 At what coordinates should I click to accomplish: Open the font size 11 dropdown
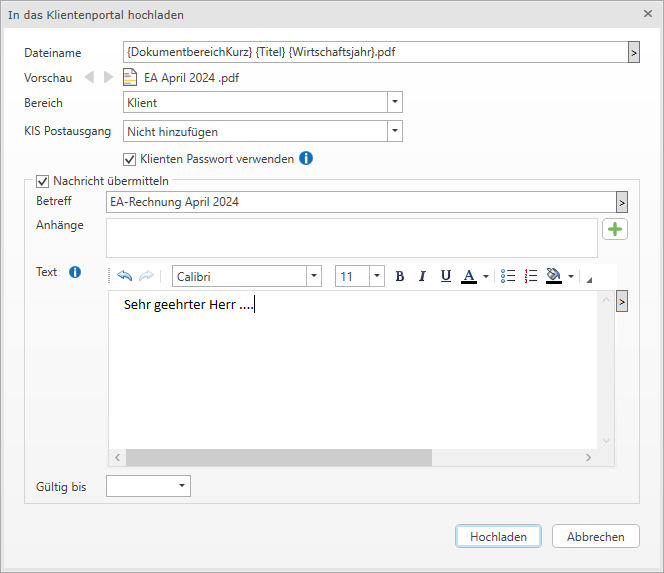pos(376,276)
